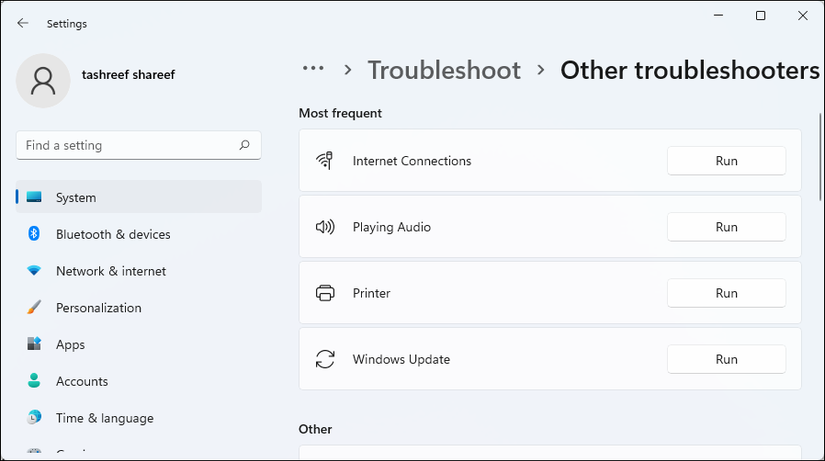Screen dimensions: 825x461
Task: Open the Personalization settings category
Action: click(x=139, y=307)
